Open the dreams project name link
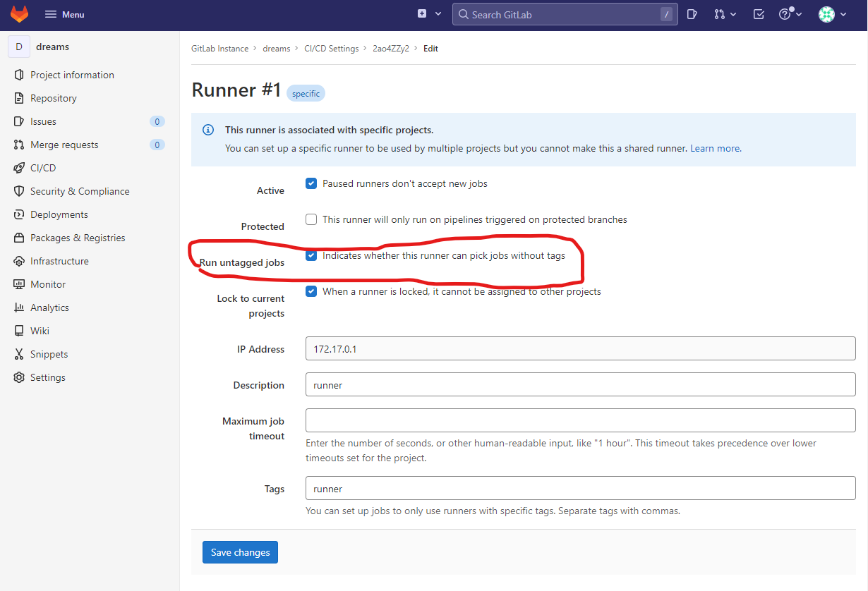Screen dimensions: 868x591 pos(53,47)
